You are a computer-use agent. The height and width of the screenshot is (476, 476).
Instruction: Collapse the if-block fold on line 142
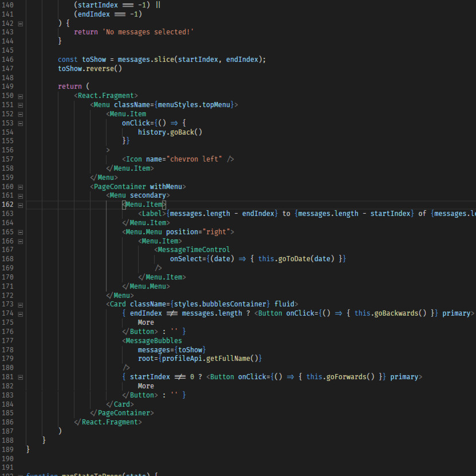21,24
